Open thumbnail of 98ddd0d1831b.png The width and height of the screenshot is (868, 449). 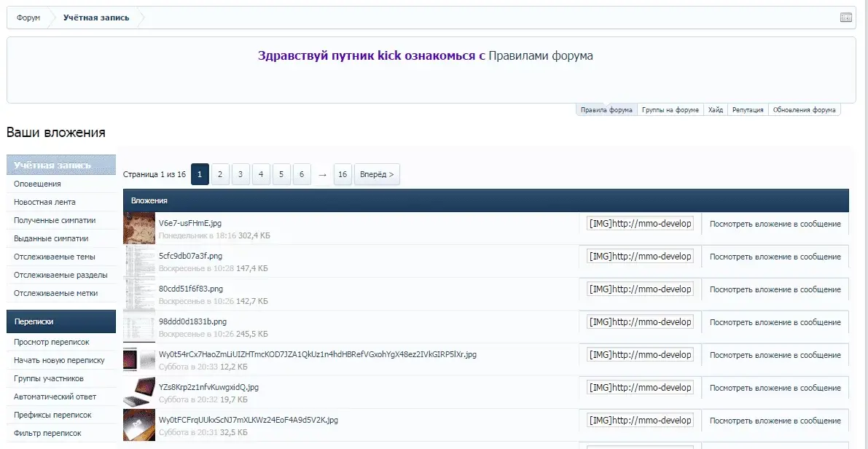[139, 327]
